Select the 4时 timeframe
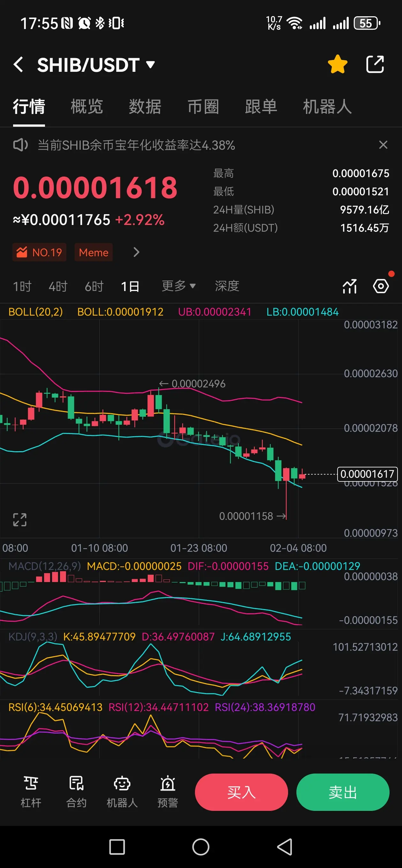 coord(58,287)
